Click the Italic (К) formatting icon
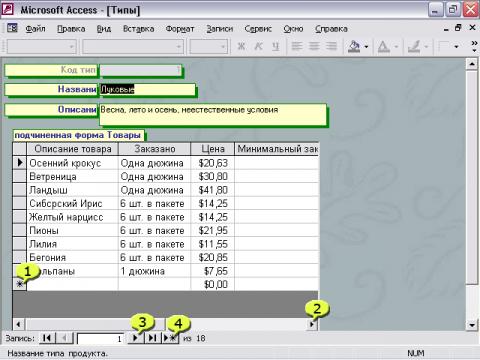480x360 pixels. [x=258, y=46]
